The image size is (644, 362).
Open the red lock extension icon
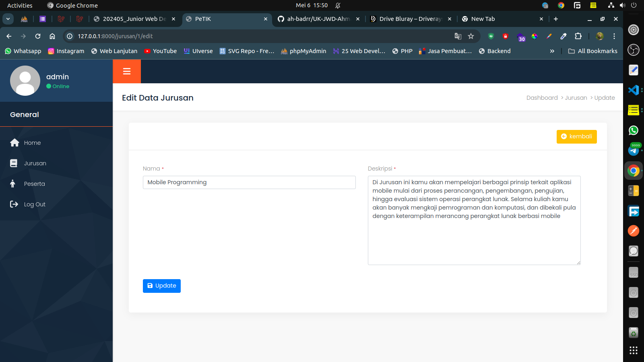(506, 36)
